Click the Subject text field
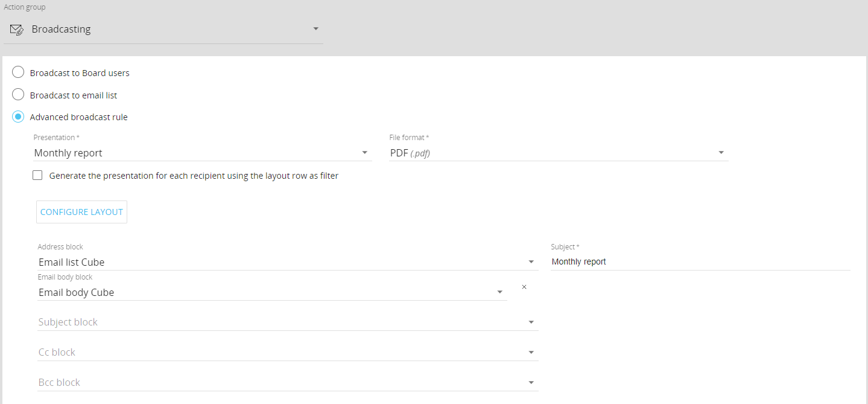 click(700, 262)
